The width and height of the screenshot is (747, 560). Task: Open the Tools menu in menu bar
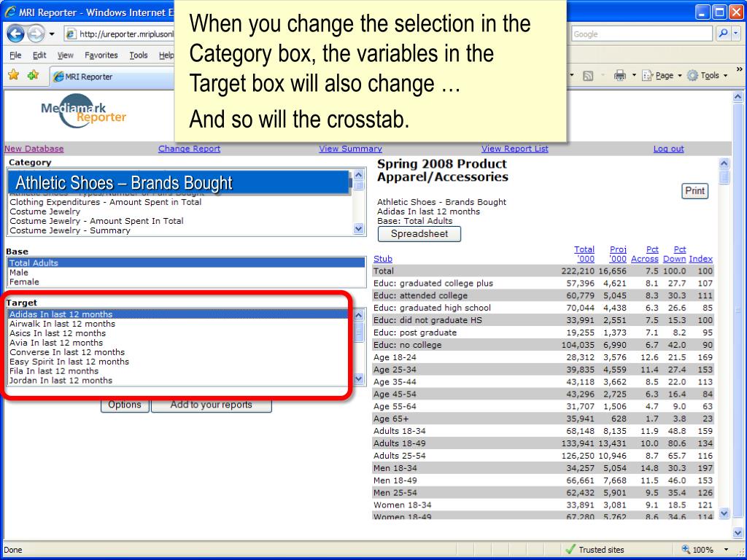[138, 55]
